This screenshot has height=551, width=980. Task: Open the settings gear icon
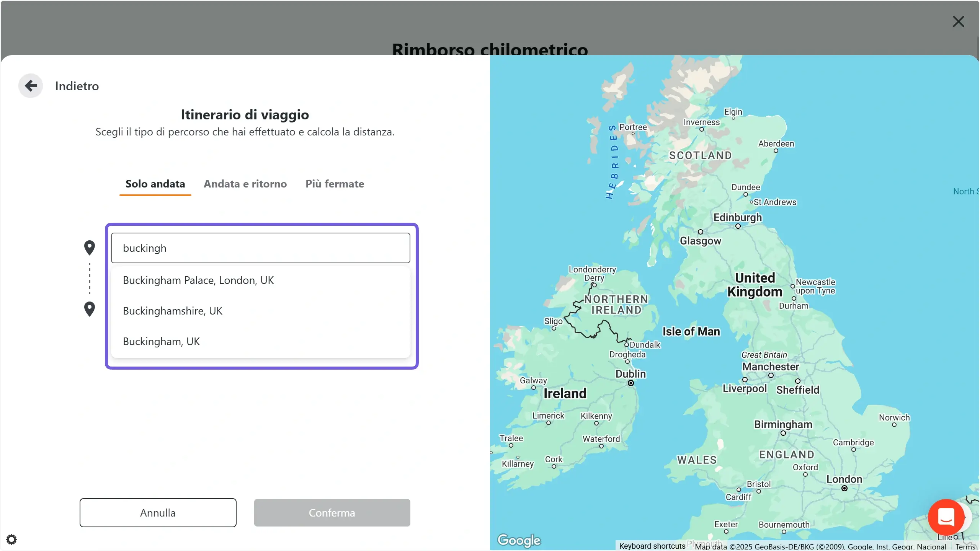[x=11, y=540]
